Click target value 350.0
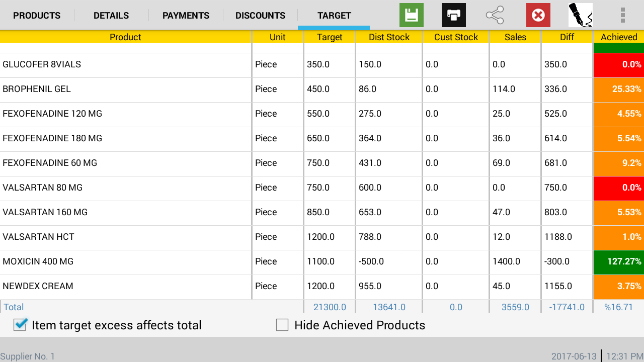 [x=318, y=64]
